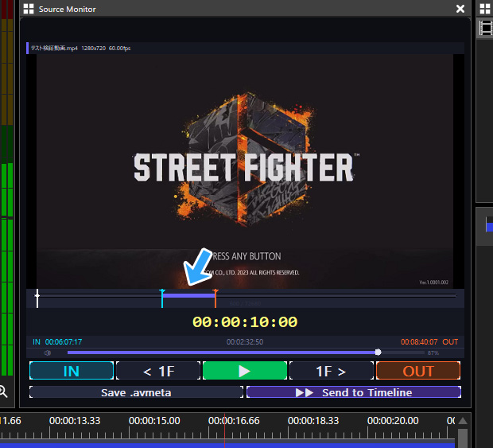
Task: Step back one frame with < 1F
Action: [158, 371]
